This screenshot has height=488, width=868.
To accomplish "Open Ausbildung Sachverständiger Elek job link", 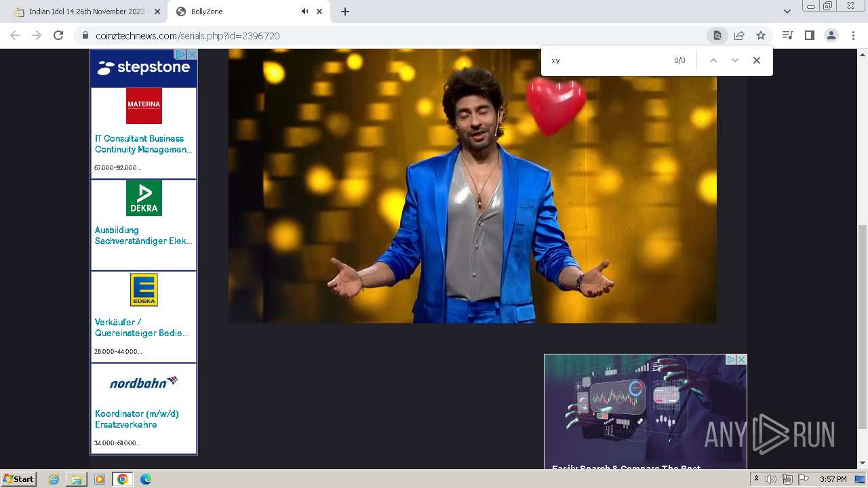I will 143,235.
